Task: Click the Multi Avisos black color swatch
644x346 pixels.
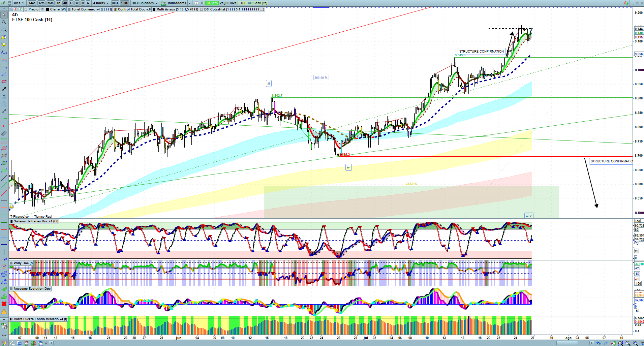Action: pos(154,9)
